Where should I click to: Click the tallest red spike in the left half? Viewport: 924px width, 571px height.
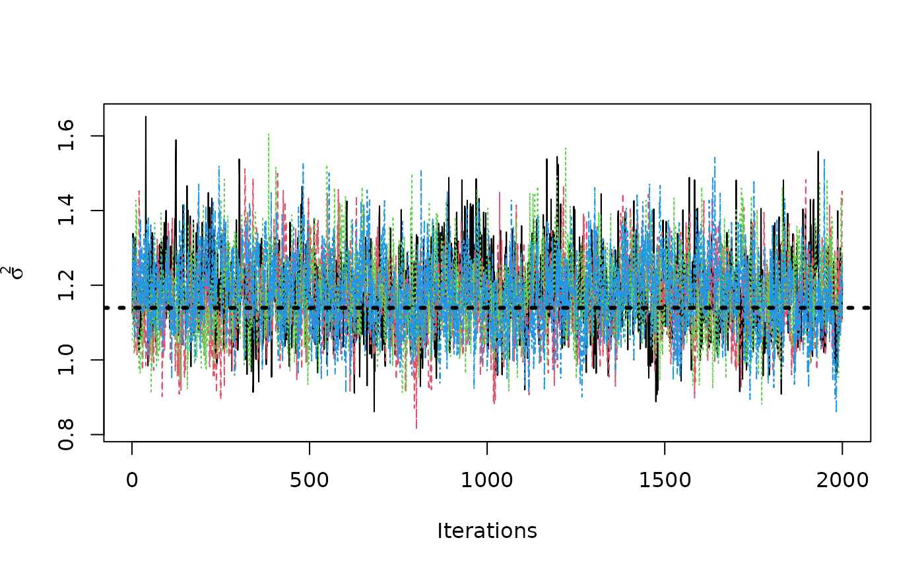245,168
